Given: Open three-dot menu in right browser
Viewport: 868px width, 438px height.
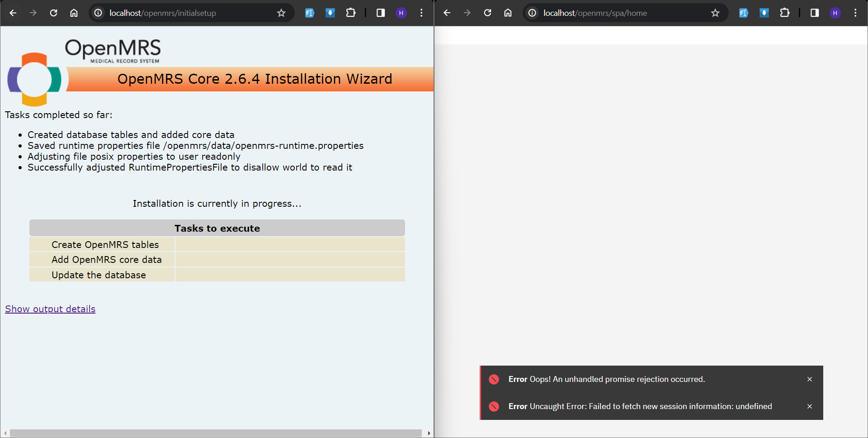Looking at the screenshot, I should [x=855, y=13].
